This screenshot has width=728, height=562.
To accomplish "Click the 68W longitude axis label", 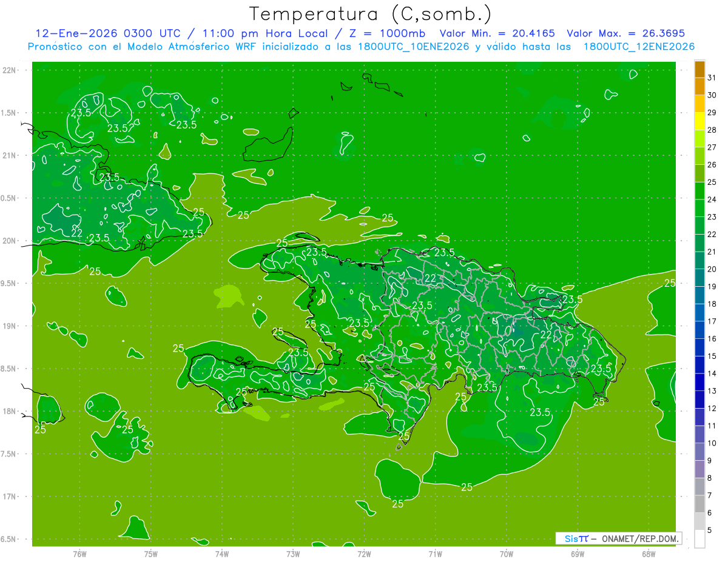I will [x=649, y=554].
